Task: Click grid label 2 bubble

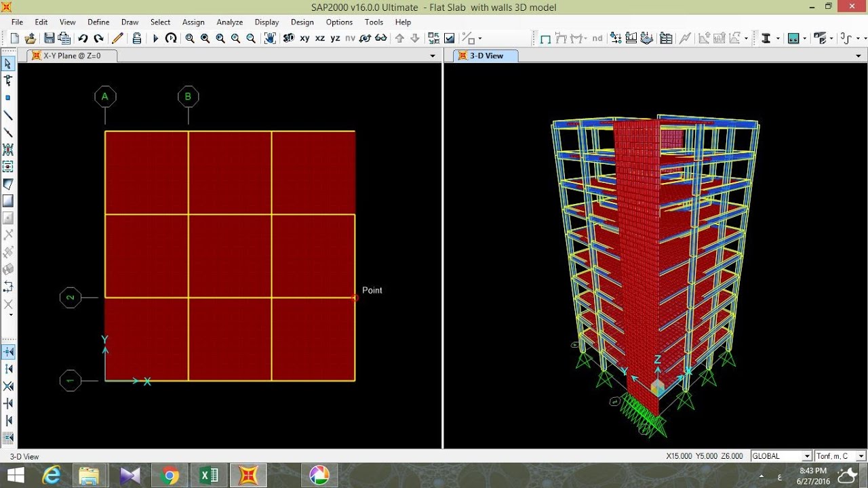Action: tap(71, 298)
